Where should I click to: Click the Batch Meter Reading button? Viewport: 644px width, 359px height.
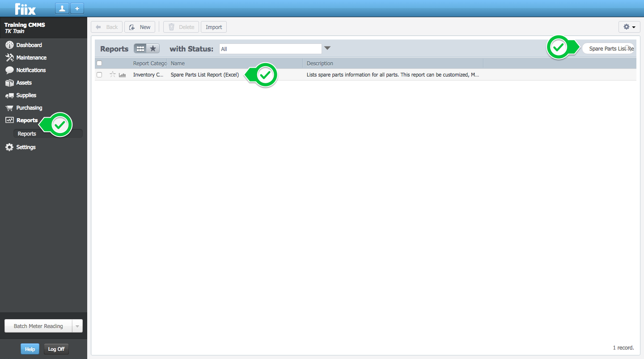[38, 326]
